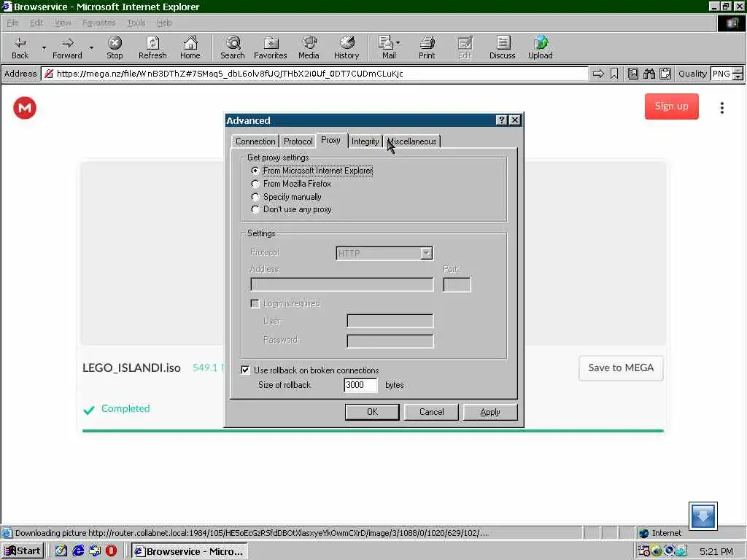This screenshot has width=747, height=560.
Task: Open the Favorites menu
Action: point(98,23)
